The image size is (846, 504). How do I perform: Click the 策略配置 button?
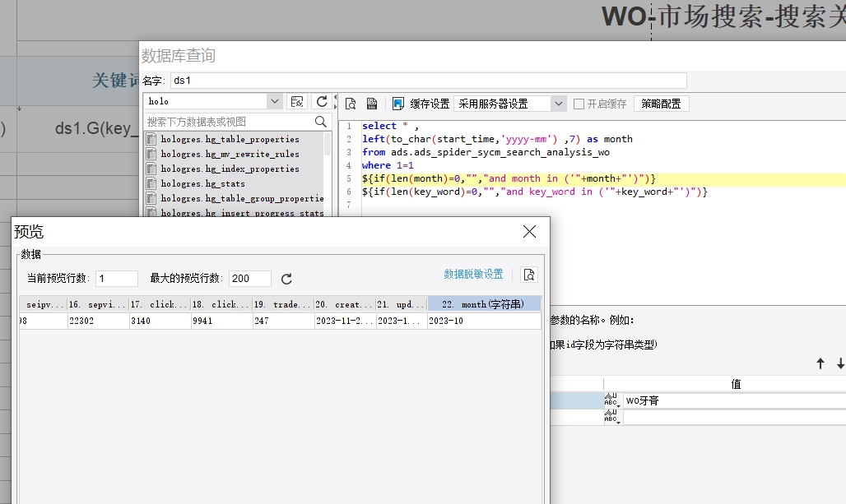(x=661, y=104)
